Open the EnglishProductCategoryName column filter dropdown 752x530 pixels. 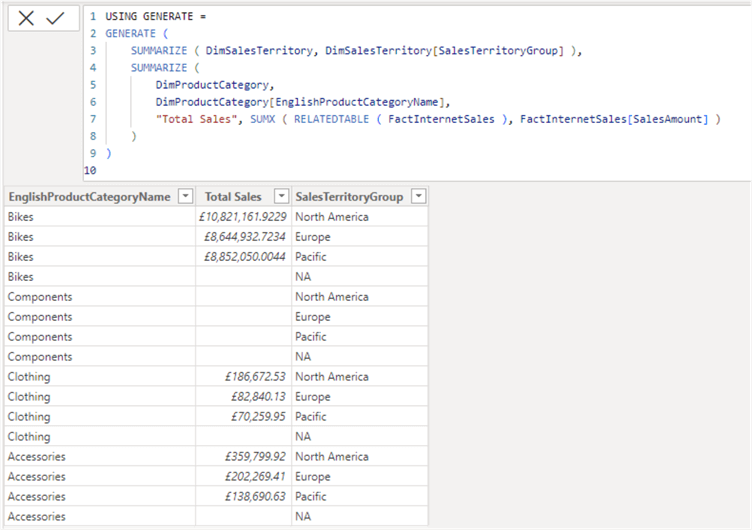[185, 196]
